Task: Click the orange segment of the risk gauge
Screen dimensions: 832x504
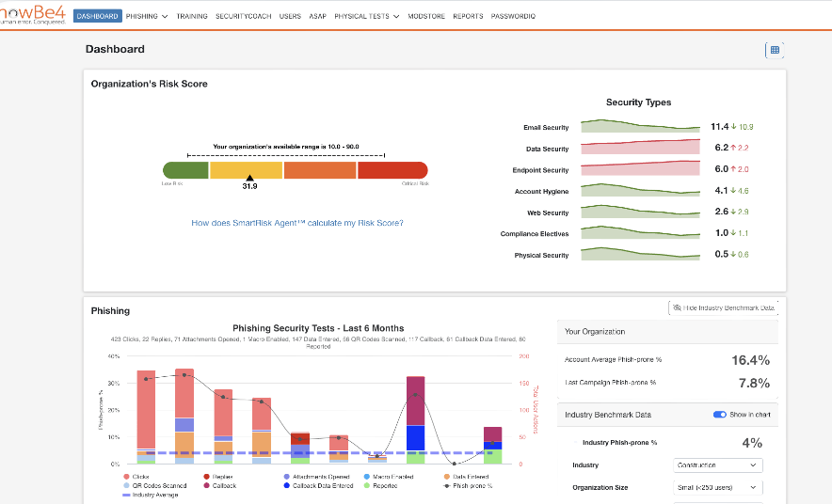Action: point(320,170)
